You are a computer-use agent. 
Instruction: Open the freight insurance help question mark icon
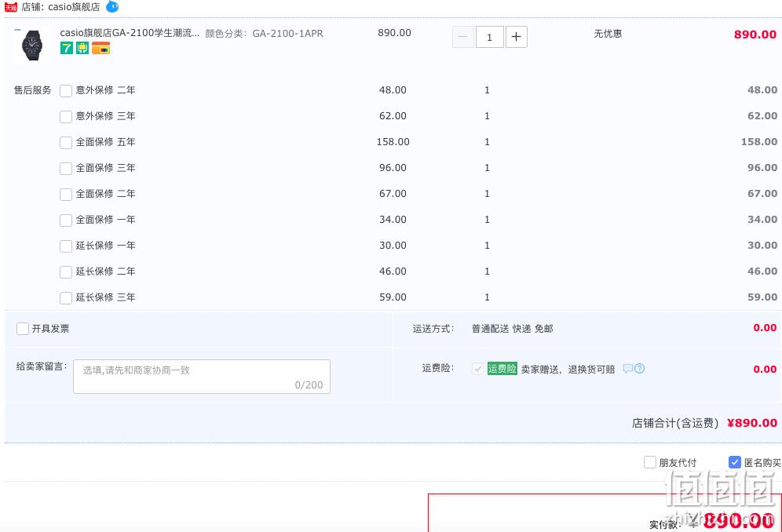click(639, 369)
